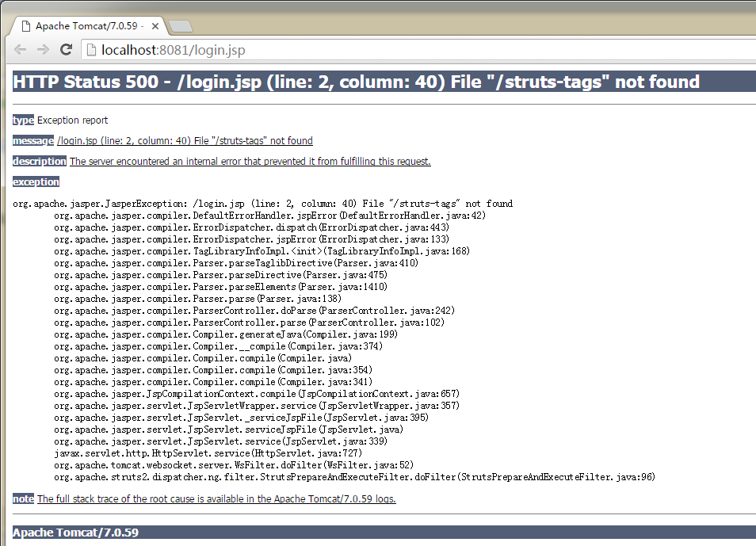Image resolution: width=756 pixels, height=546 pixels.
Task: Click the note about full stack trace in logs
Action: click(x=216, y=498)
